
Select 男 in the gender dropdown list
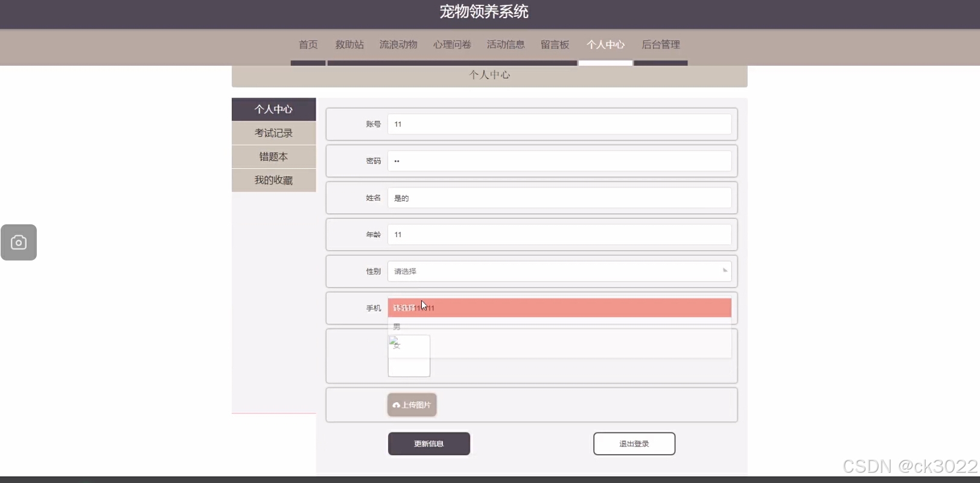(559, 326)
